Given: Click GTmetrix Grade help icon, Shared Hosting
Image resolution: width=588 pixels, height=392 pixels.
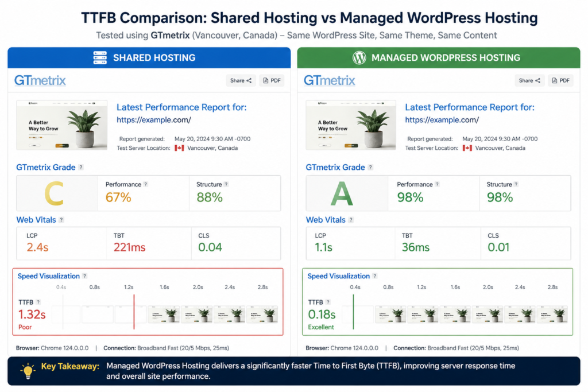Looking at the screenshot, I should click(x=81, y=167).
